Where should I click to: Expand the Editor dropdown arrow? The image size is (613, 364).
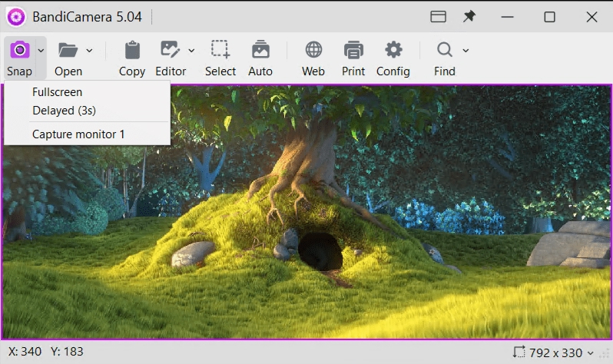(191, 51)
